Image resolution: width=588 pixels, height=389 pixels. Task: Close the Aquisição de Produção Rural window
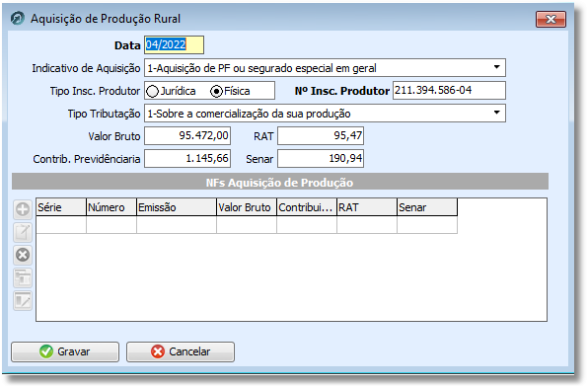[x=551, y=19]
